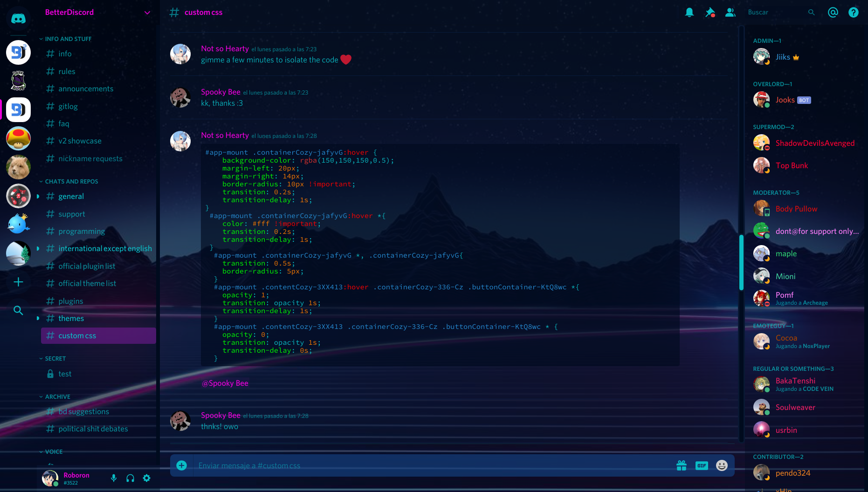
Task: Open usrbin member profile
Action: tap(806, 430)
